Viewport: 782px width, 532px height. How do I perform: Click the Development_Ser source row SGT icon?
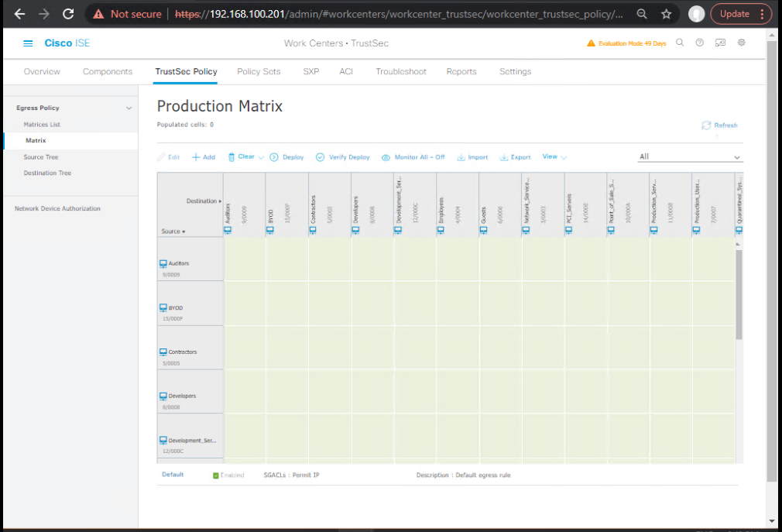click(163, 441)
